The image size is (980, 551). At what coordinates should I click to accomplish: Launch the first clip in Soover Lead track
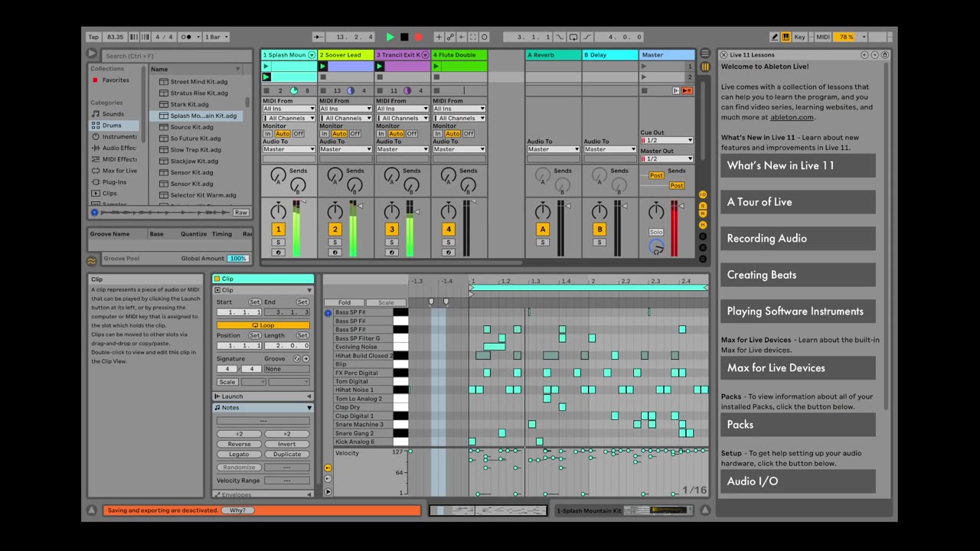[x=323, y=67]
